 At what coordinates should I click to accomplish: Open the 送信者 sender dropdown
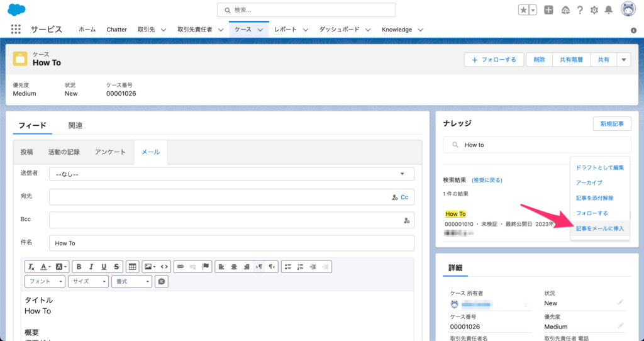click(231, 174)
